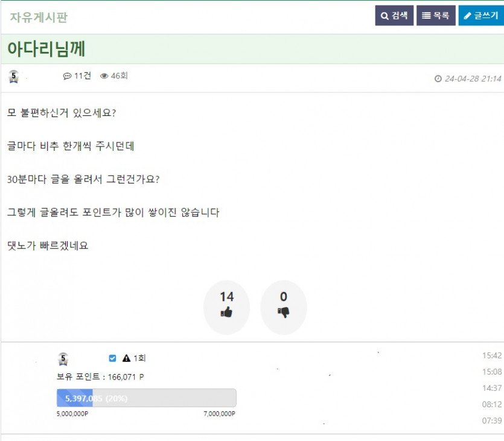
Task: Click the thumbs-up like button showing 14
Action: [226, 308]
